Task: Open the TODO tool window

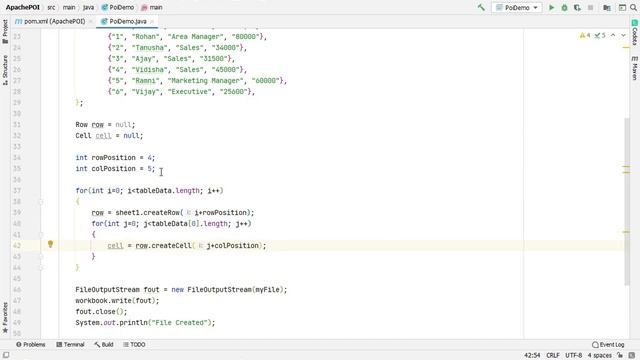Action: click(x=134, y=344)
